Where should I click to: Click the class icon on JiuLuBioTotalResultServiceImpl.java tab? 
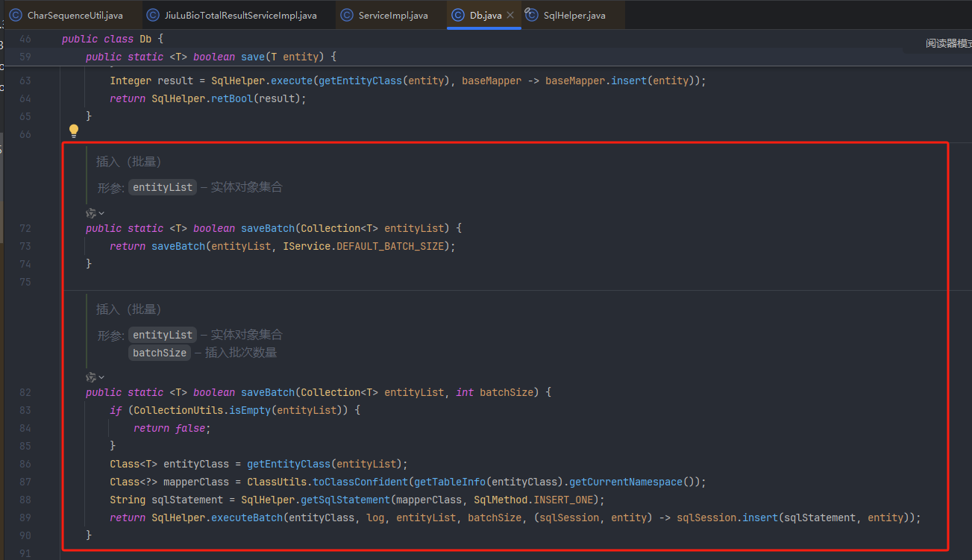point(153,15)
